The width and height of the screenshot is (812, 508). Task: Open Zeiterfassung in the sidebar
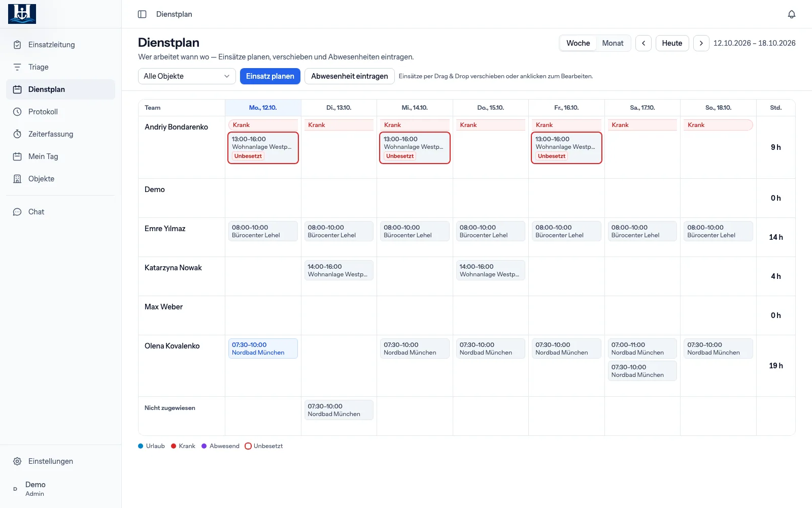pos(60,134)
